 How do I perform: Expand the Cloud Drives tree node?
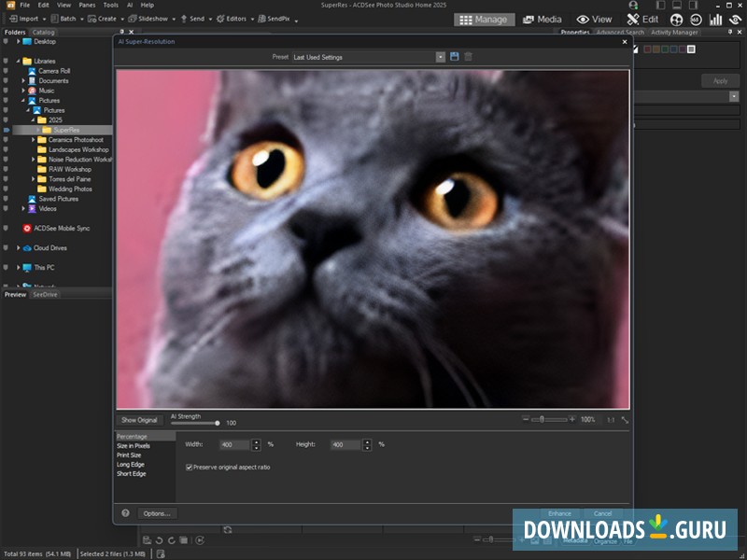point(19,248)
